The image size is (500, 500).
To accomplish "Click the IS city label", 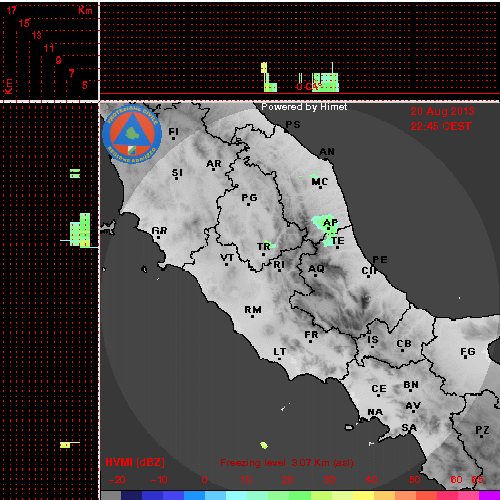I will [373, 340].
